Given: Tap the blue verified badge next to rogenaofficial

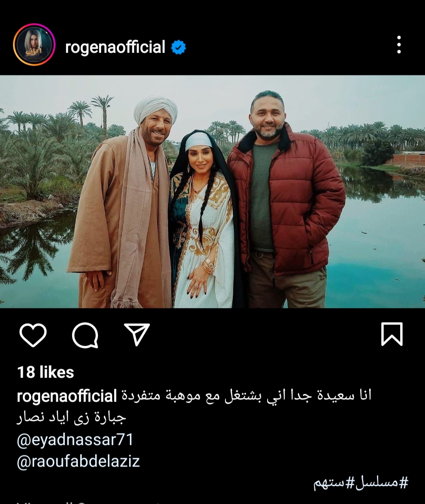Looking at the screenshot, I should [x=178, y=48].
